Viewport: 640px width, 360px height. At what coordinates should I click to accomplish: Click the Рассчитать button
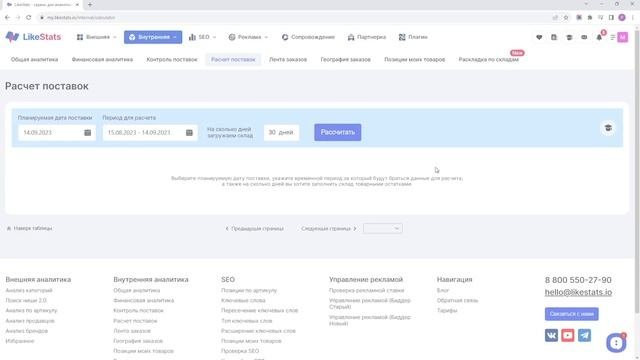click(338, 132)
